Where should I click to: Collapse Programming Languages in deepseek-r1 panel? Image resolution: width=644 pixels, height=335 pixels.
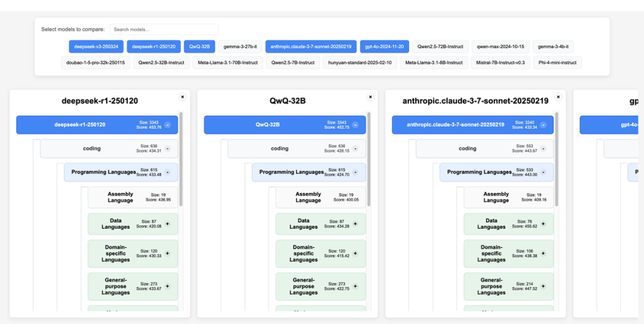(168, 172)
